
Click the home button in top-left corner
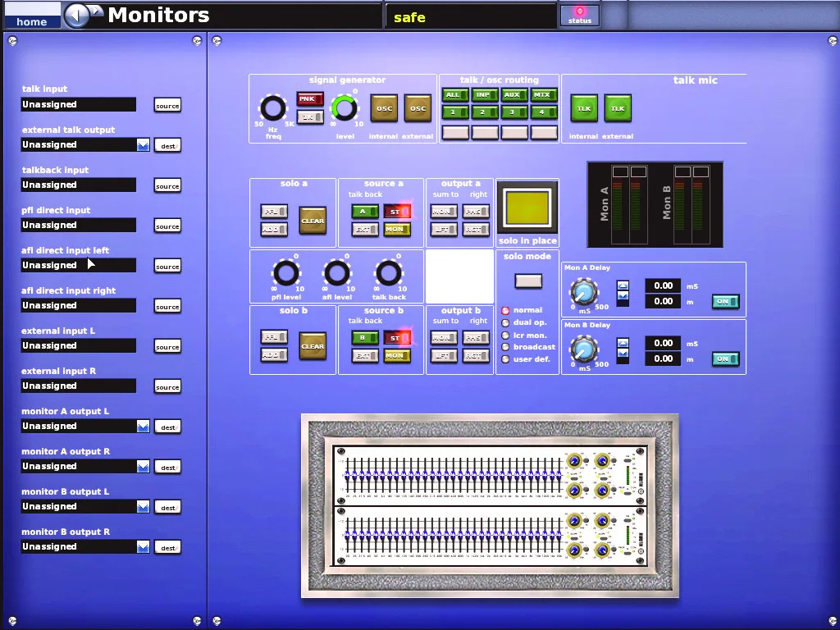[32, 16]
